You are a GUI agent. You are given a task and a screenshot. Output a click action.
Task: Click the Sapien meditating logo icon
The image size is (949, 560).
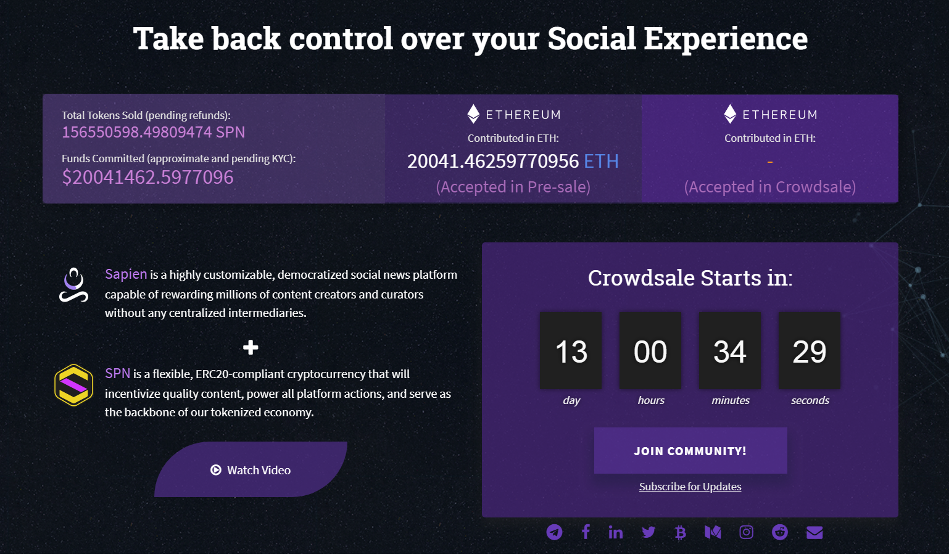(73, 286)
